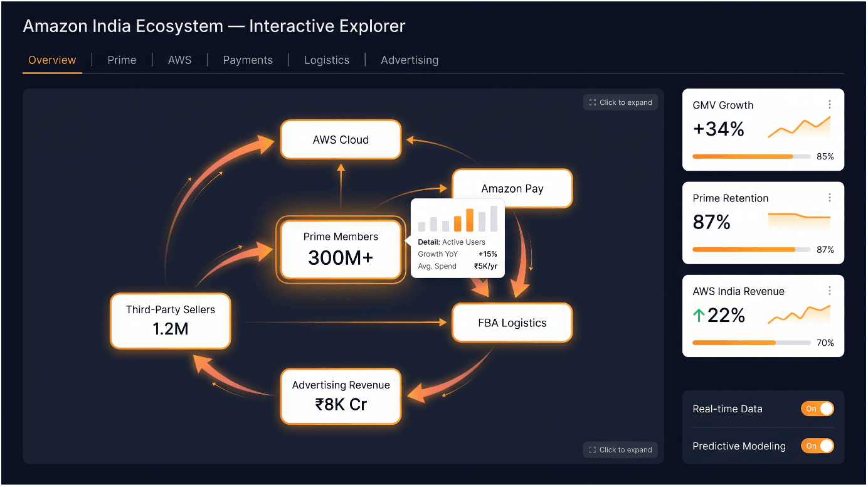This screenshot has width=868, height=487.
Task: Click the 'Predictive Modeling' label
Action: tap(739, 446)
